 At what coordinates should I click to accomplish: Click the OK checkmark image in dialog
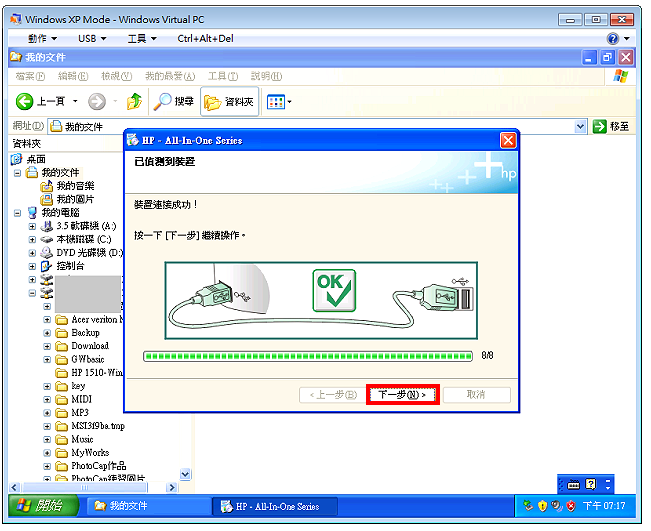tap(334, 291)
